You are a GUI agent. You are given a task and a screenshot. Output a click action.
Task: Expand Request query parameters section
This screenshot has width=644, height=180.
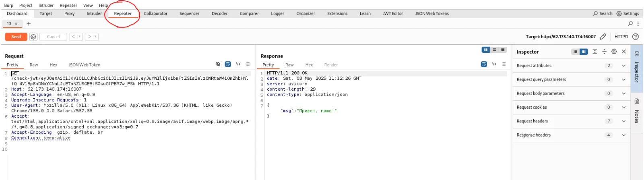[623, 79]
